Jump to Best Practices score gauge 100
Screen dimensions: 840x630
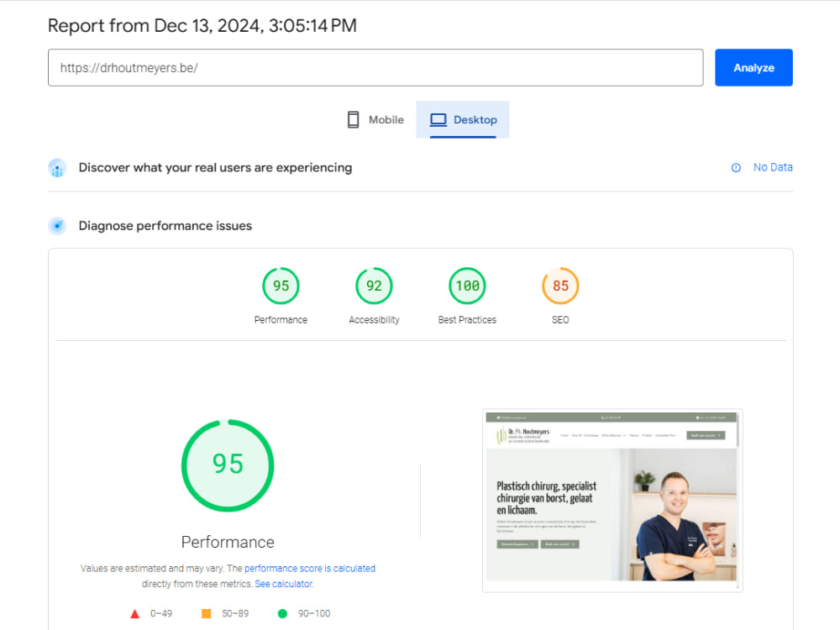[467, 286]
